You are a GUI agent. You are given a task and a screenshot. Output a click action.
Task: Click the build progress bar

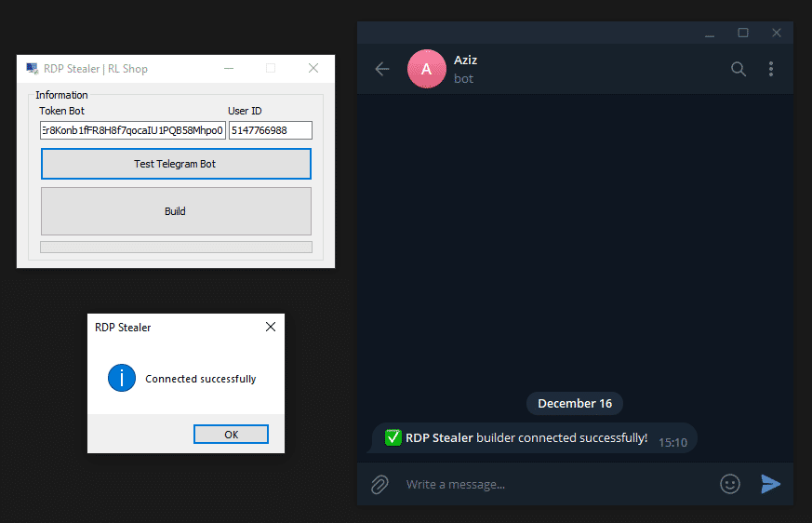pos(176,247)
